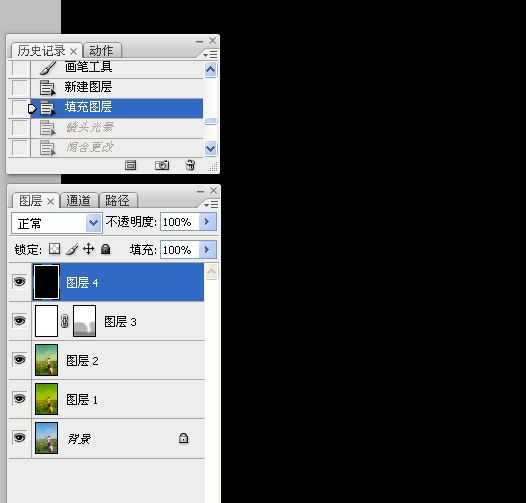The height and width of the screenshot is (503, 526).
Task: Minimize the History panel
Action: [x=200, y=42]
